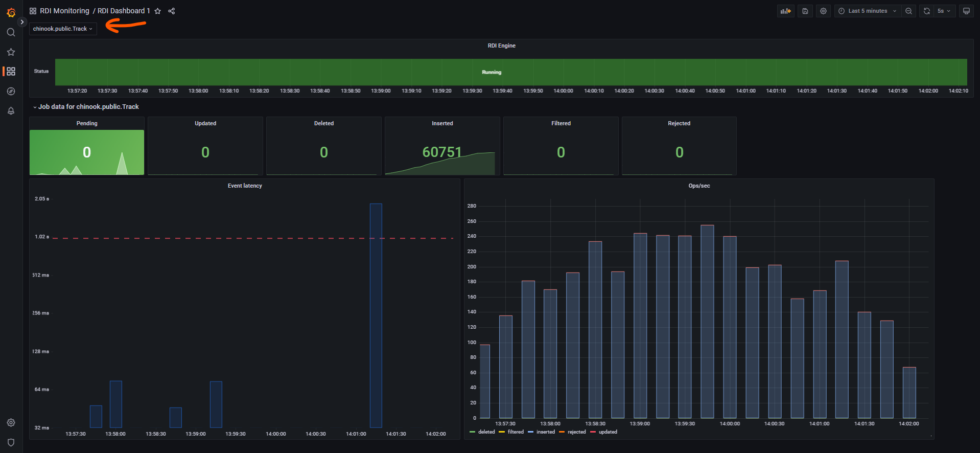This screenshot has height=453, width=980.
Task: Click the Add panel icon
Action: pos(785,11)
